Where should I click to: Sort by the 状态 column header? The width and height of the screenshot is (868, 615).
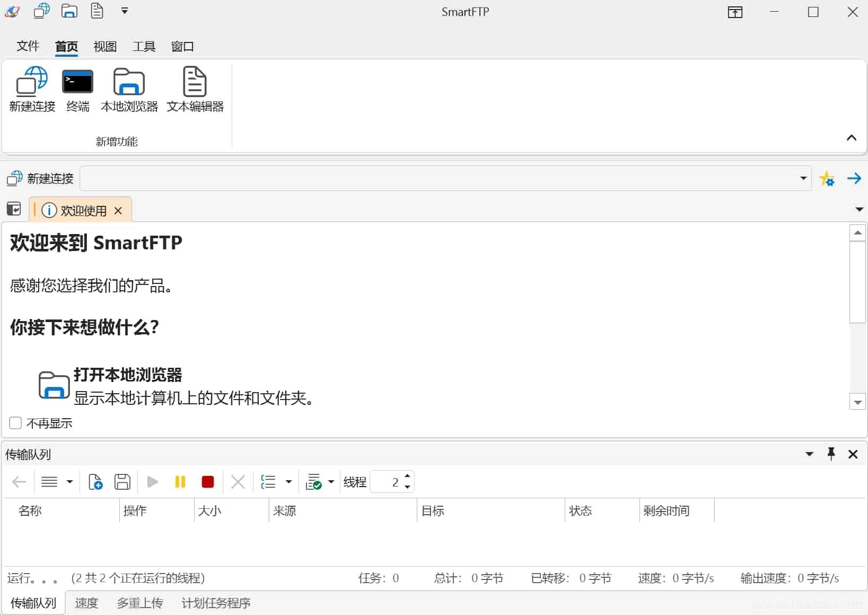[602, 510]
